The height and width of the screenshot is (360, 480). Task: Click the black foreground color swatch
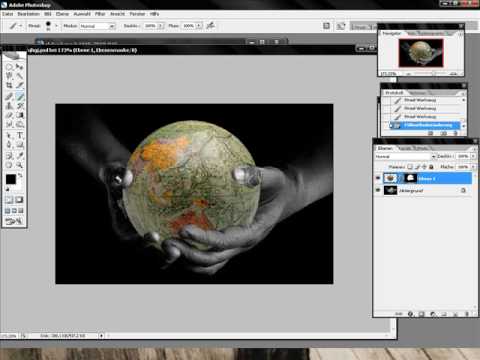pos(11,179)
